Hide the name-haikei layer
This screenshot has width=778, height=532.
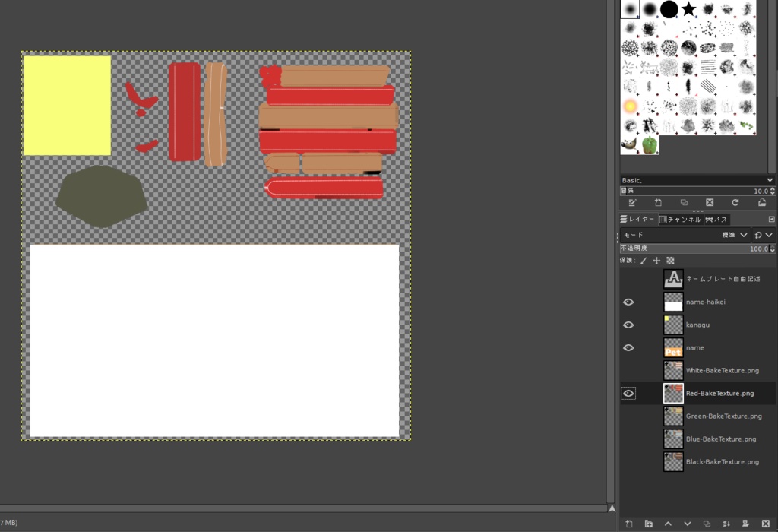(x=628, y=302)
